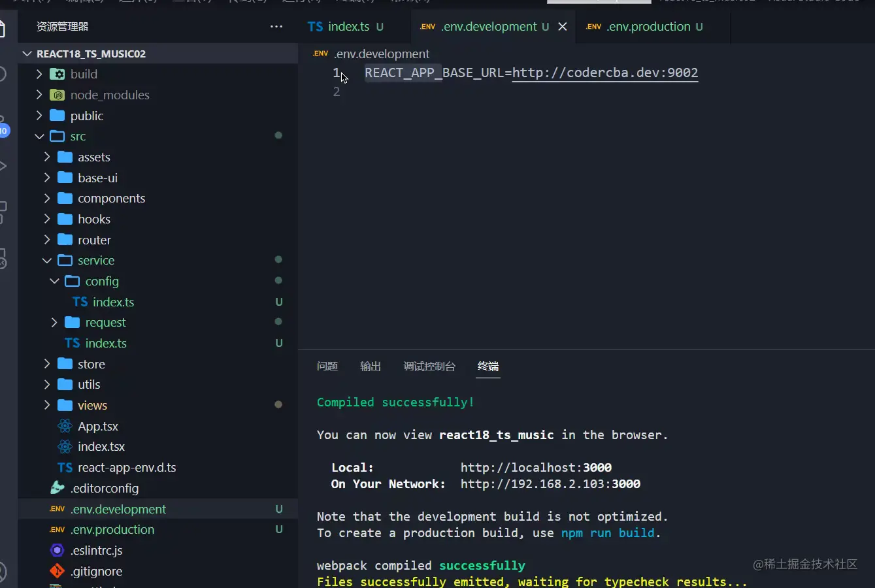Expand the components folder chevron
The width and height of the screenshot is (875, 588).
(x=47, y=198)
